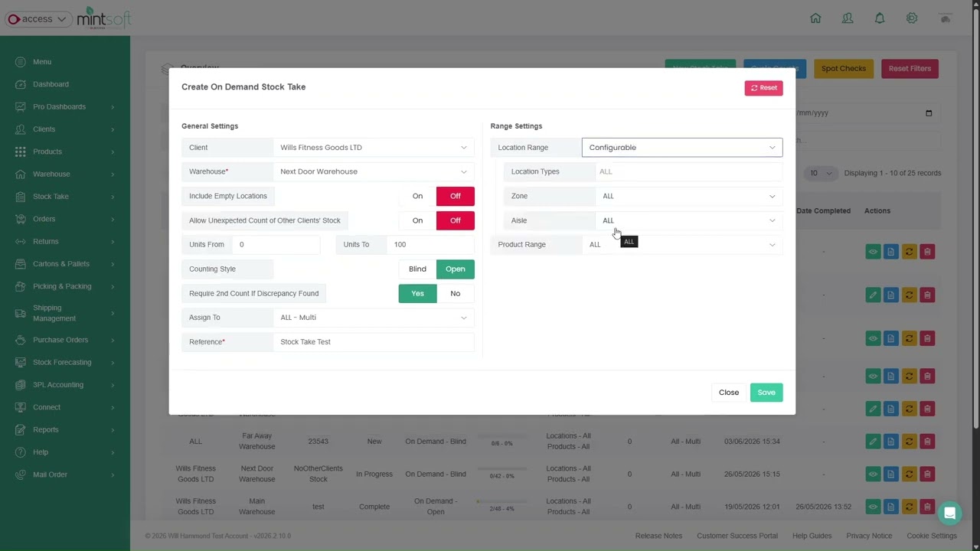
Task: Click the red Reset button
Action: pyautogui.click(x=763, y=88)
